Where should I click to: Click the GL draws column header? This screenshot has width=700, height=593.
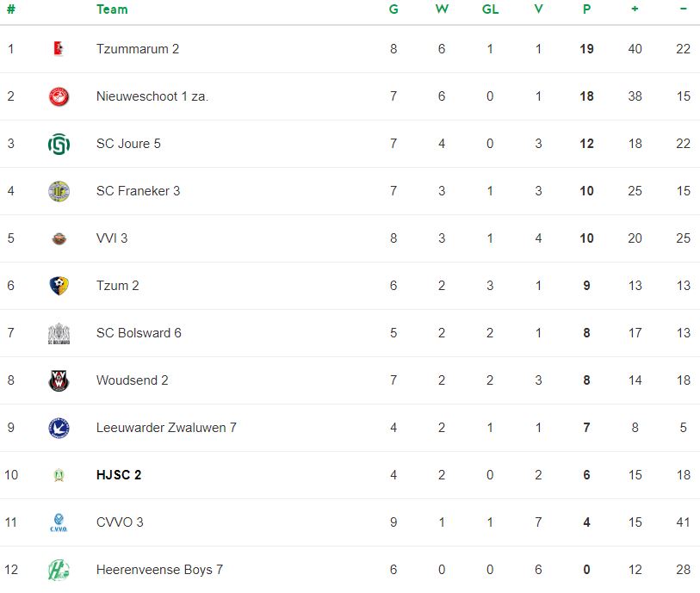point(490,9)
